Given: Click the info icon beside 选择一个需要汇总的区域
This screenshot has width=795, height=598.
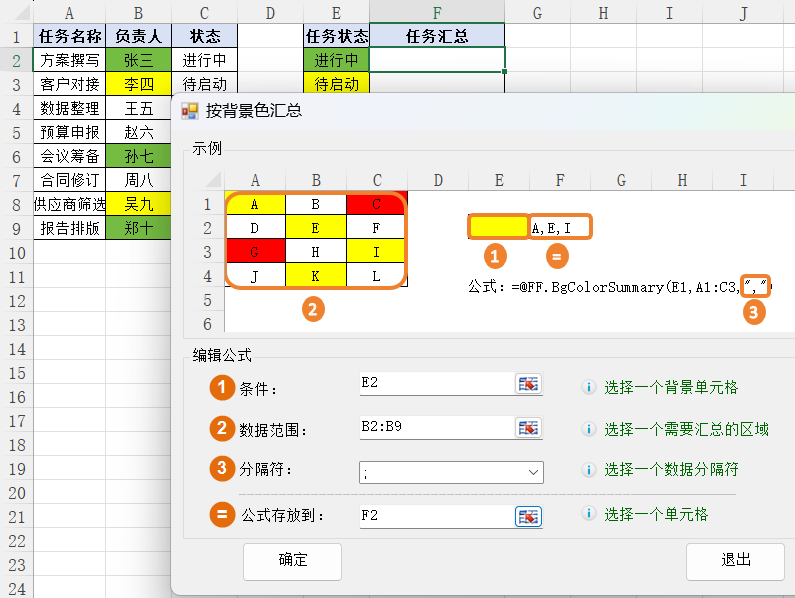Looking at the screenshot, I should coord(589,429).
